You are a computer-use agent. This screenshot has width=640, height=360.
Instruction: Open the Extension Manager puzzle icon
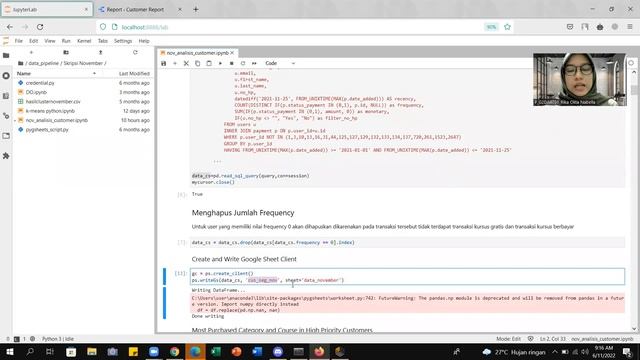point(6,156)
